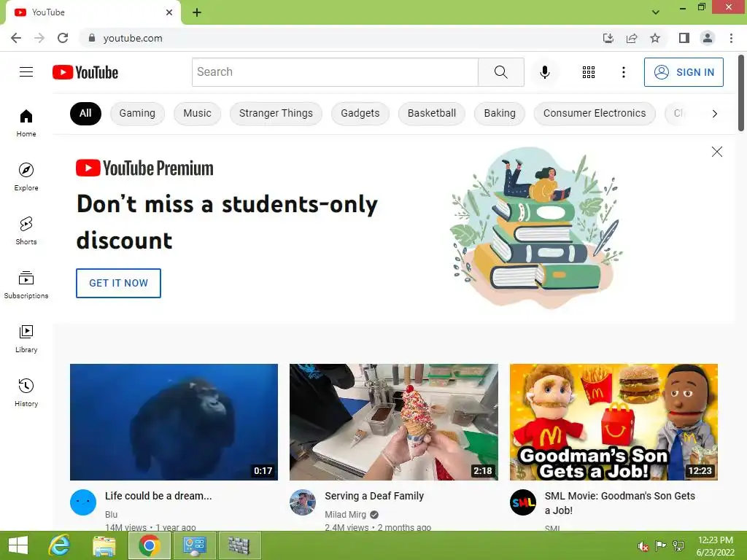Start voice search with microphone icon
The height and width of the screenshot is (560, 747).
[545, 72]
